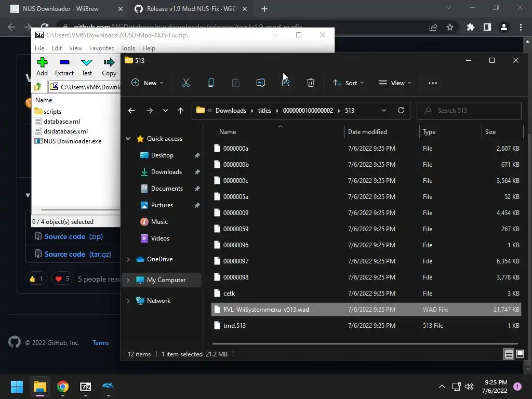Click in the Search 513 field
532x399 pixels.
pos(469,111)
